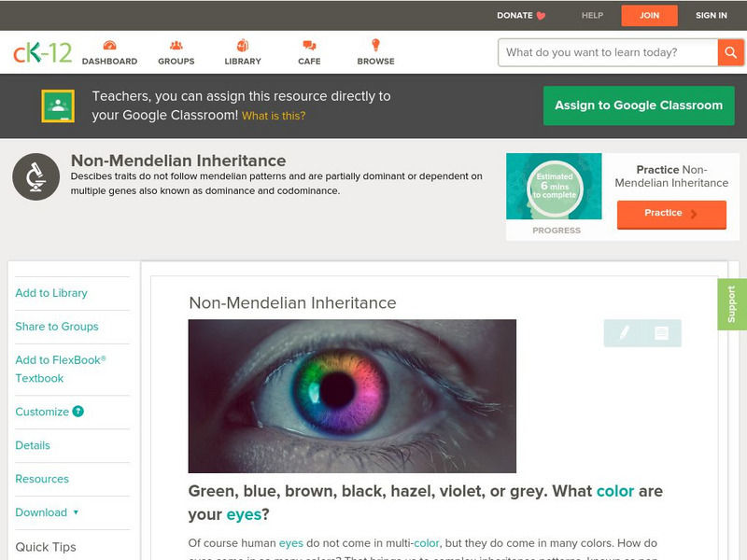Click the arrow on the Practice button
The height and width of the screenshot is (560, 747).
click(694, 214)
